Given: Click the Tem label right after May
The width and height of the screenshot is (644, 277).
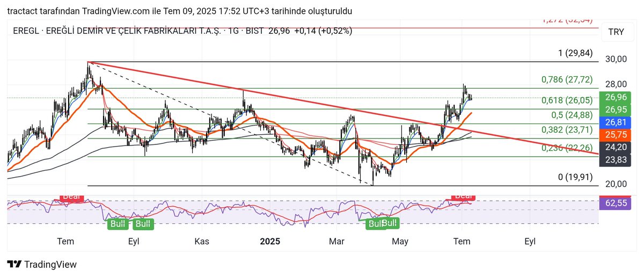Looking at the screenshot, I should tap(462, 242).
